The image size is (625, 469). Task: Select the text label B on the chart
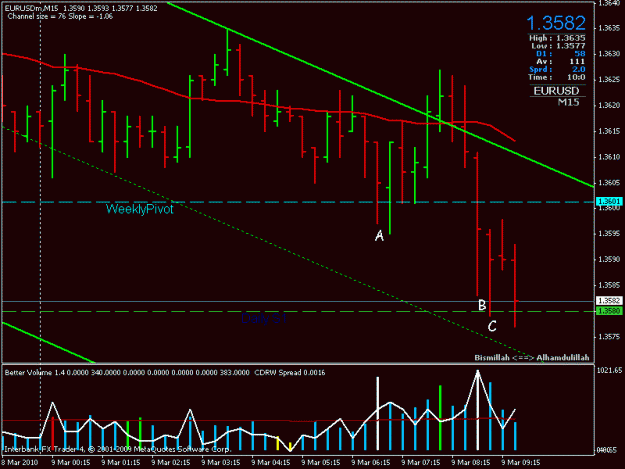(482, 305)
